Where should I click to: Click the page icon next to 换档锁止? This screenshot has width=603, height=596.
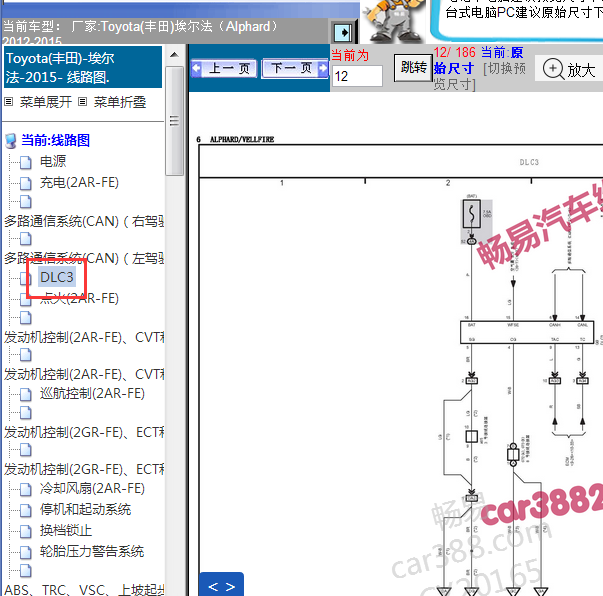[x=26, y=531]
